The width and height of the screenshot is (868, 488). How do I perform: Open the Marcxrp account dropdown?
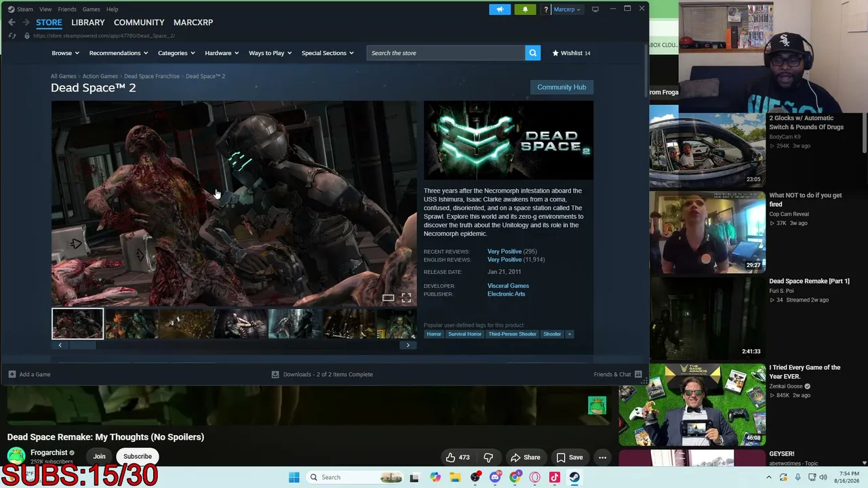(x=567, y=9)
